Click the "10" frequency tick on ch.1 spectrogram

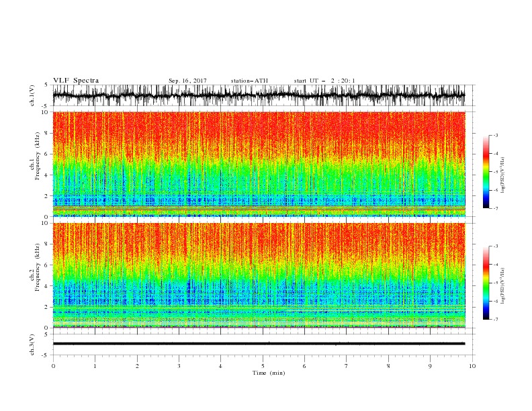point(45,112)
